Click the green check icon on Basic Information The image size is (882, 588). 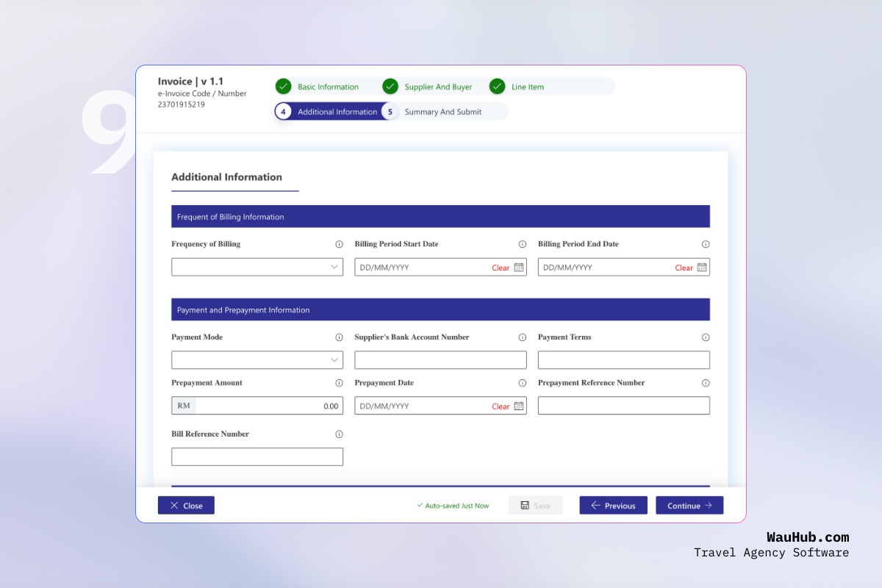coord(284,86)
